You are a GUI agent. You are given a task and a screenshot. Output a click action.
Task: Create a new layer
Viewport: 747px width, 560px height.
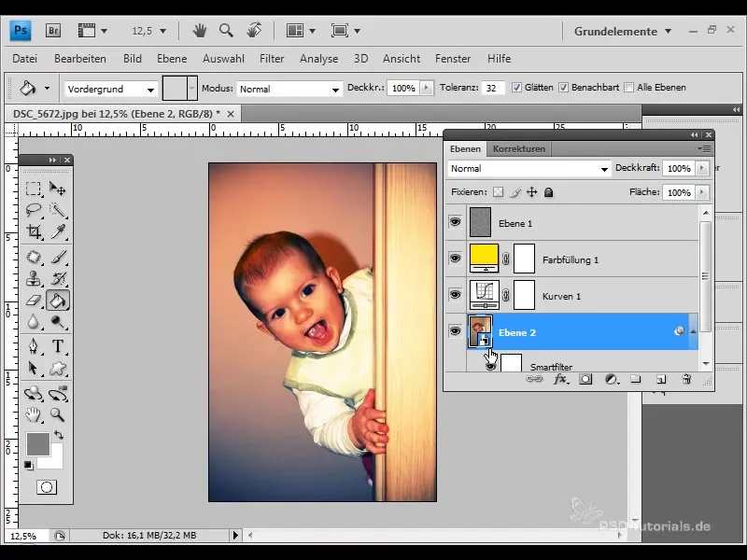[661, 379]
